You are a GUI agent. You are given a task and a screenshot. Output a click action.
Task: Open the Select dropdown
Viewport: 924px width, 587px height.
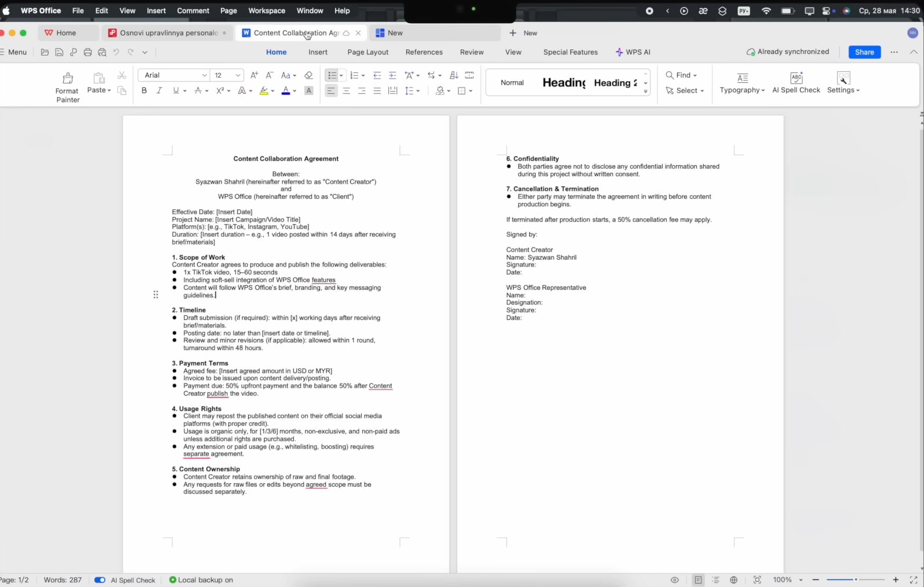tap(685, 90)
